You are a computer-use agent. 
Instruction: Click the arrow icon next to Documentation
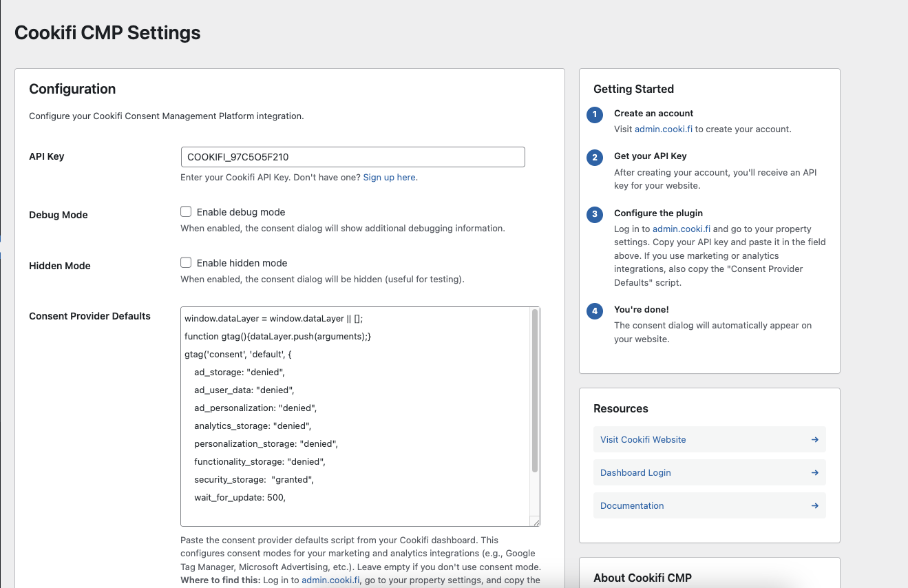click(814, 505)
